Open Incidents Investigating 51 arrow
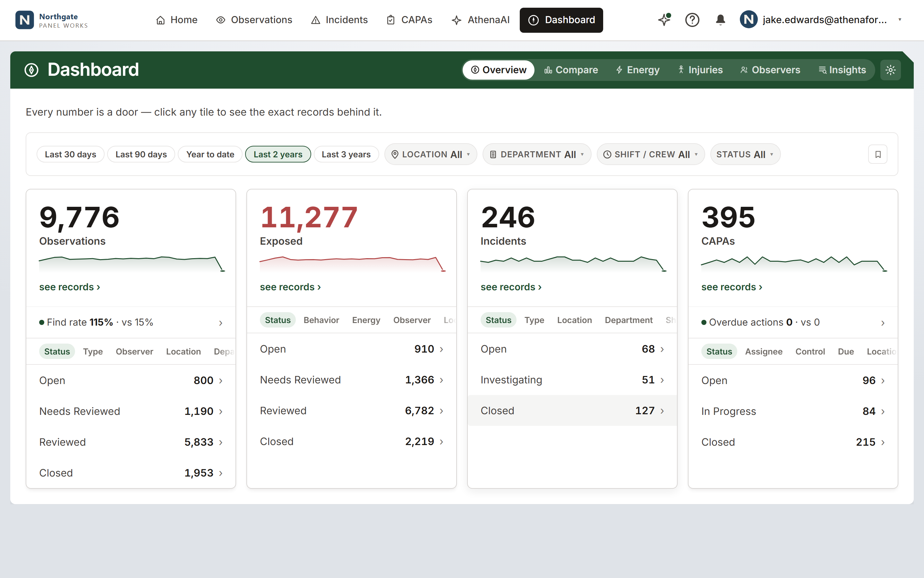Image resolution: width=924 pixels, height=578 pixels. pyautogui.click(x=662, y=380)
